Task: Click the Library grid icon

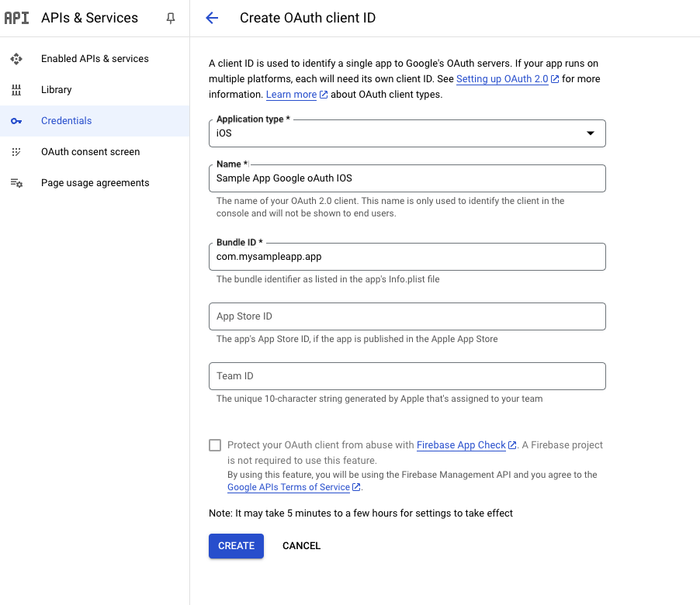Action: coord(16,90)
